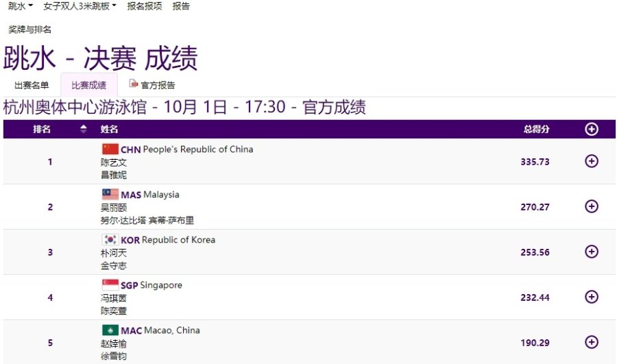Expand China team score details
The height and width of the screenshot is (364, 617).
coord(592,162)
